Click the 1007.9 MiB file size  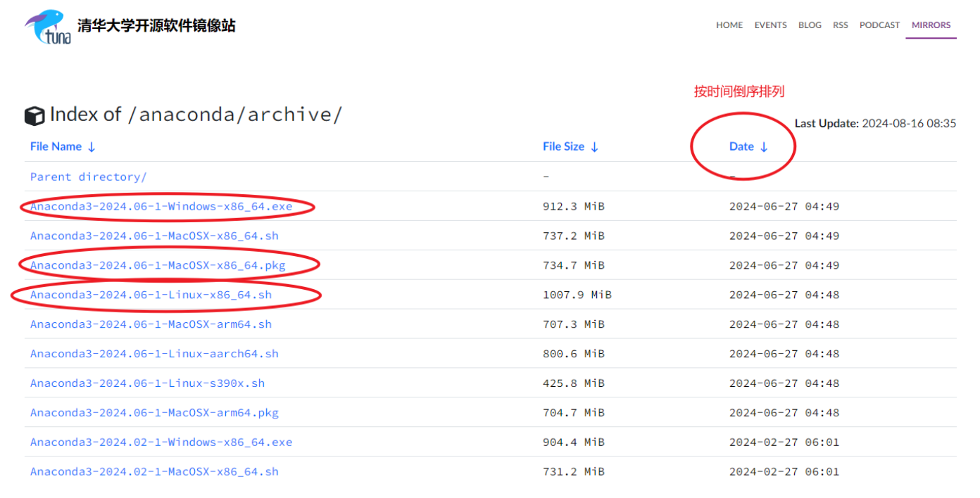(577, 295)
